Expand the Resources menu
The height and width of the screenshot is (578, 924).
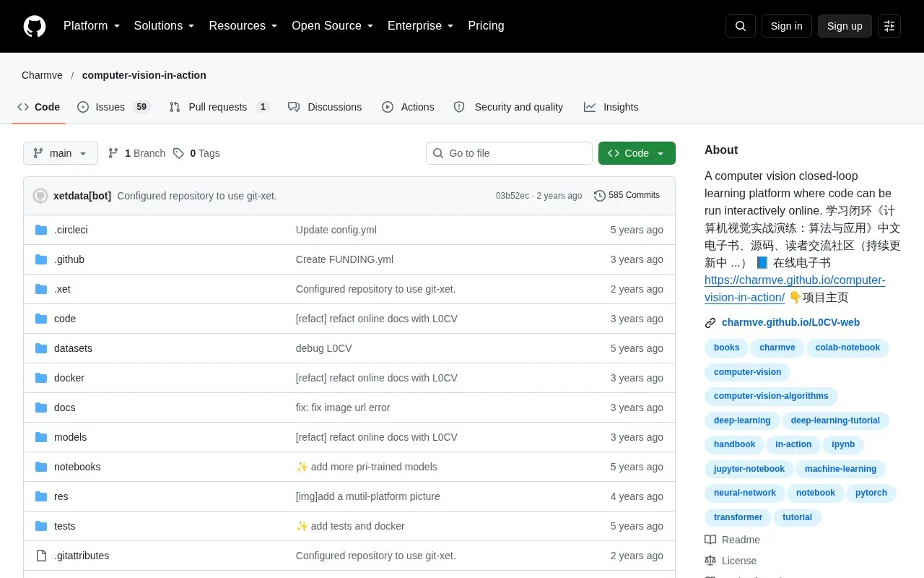[243, 26]
